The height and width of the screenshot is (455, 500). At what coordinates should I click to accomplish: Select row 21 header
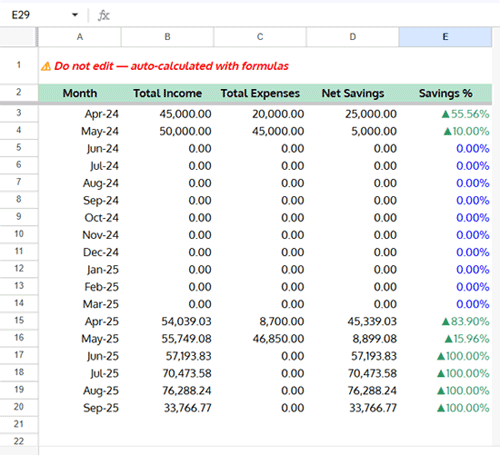(19, 424)
